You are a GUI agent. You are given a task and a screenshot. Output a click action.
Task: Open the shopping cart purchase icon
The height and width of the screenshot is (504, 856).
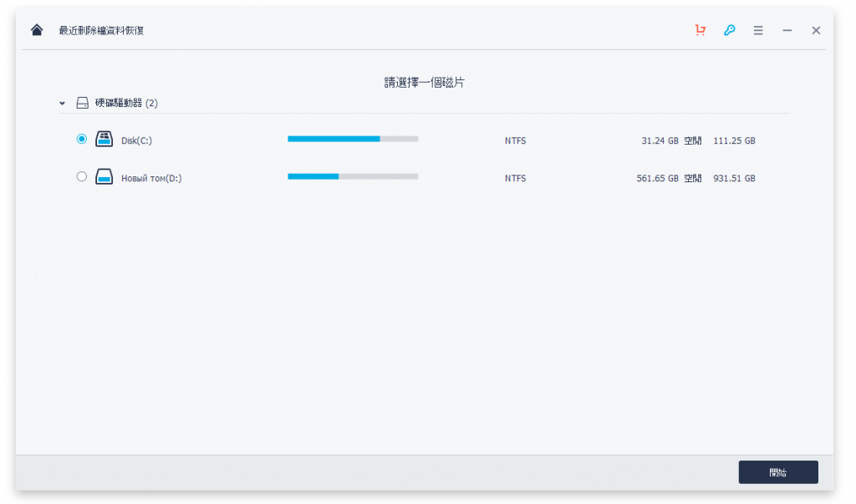point(701,30)
